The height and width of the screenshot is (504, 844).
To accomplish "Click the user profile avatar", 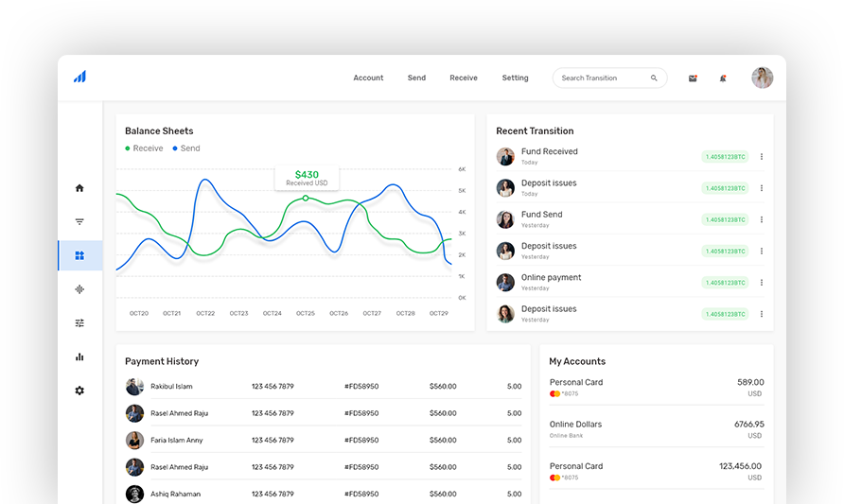I will click(762, 78).
